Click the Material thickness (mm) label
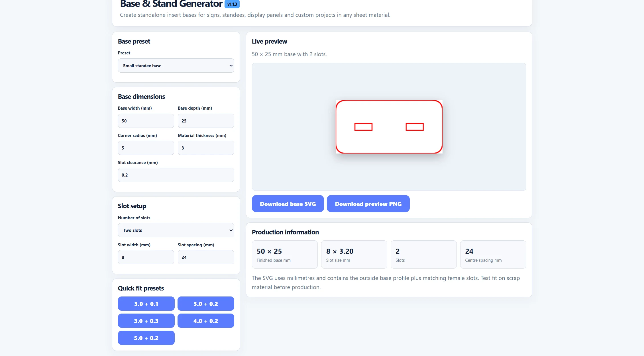 coord(202,136)
